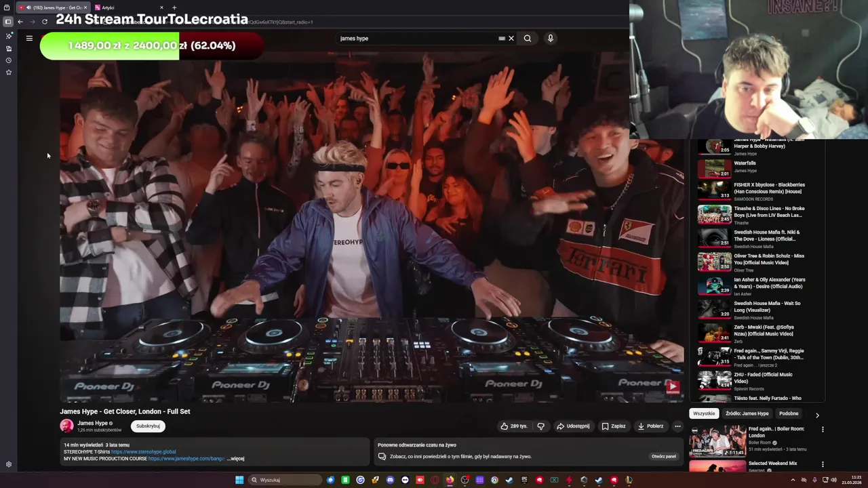Viewport: 868px width, 488px height.
Task: Open Discord from the taskbar
Action: (x=390, y=480)
